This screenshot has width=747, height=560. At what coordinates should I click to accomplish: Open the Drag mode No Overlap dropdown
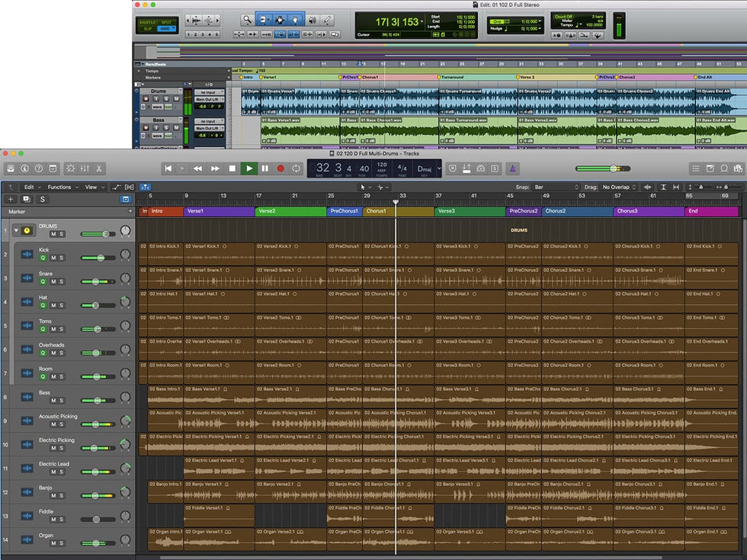618,187
